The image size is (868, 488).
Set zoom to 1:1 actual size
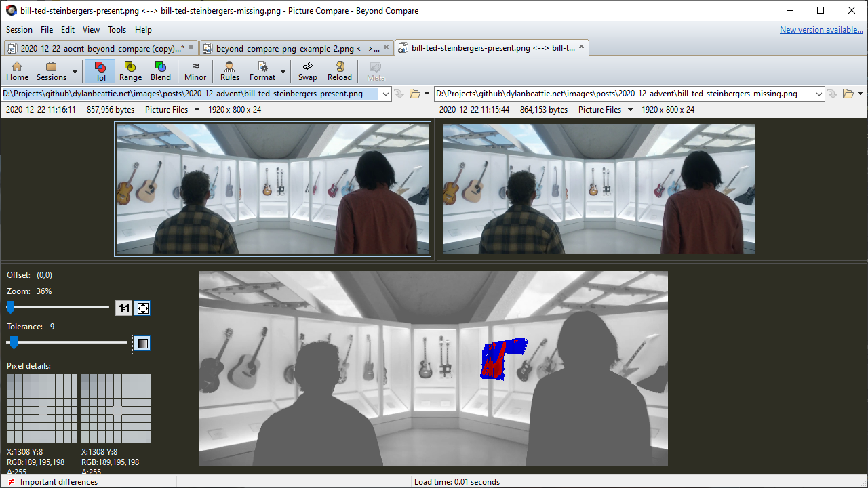tap(123, 308)
